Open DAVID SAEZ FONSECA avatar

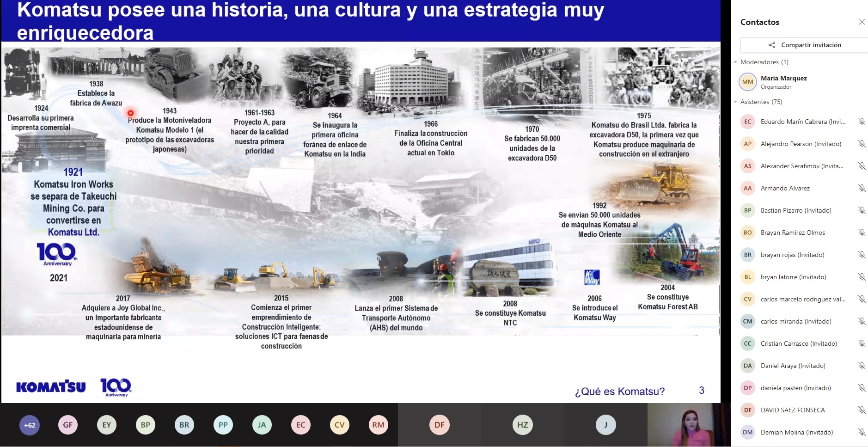click(x=748, y=410)
